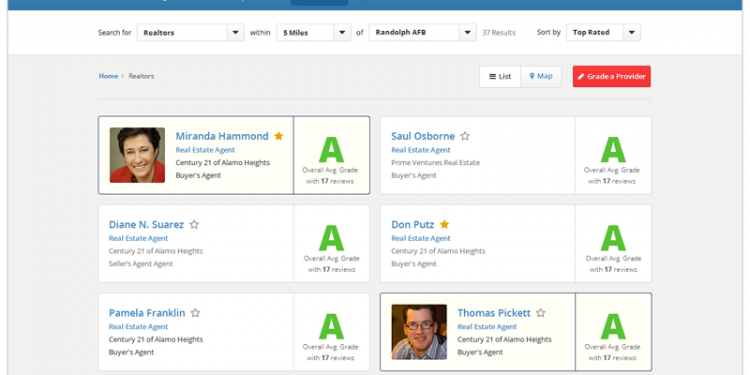This screenshot has height=375, width=750.
Task: Toggle the star next to Diane N. Suarez
Action: tap(194, 224)
